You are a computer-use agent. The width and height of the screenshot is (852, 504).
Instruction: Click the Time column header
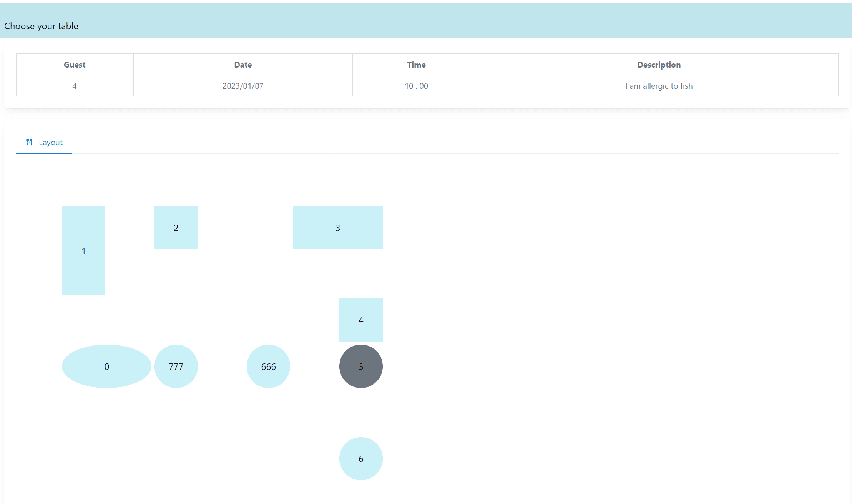click(x=416, y=65)
